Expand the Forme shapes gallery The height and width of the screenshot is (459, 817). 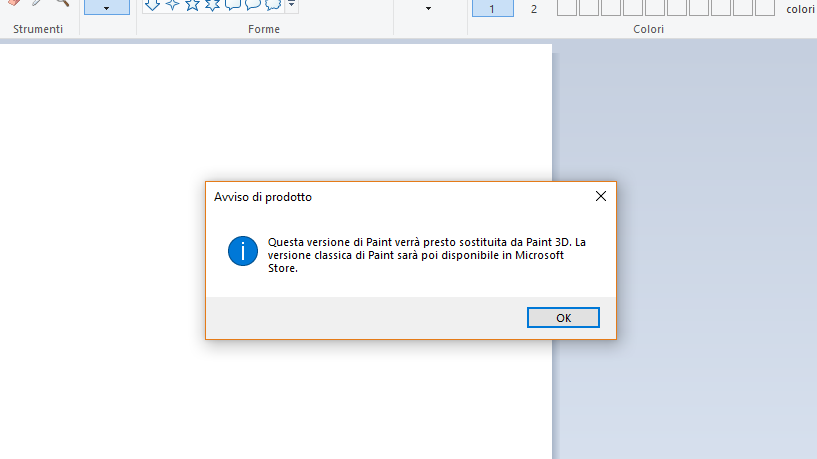pyautogui.click(x=292, y=5)
